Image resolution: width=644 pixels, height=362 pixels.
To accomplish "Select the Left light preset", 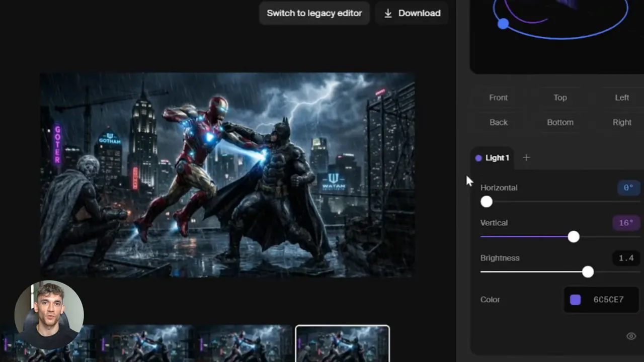I will click(x=622, y=98).
